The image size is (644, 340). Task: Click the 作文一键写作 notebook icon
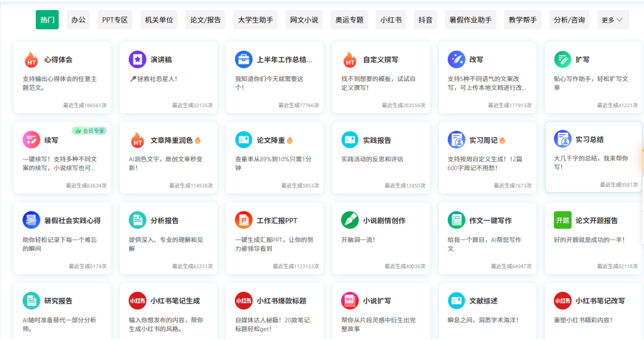[x=456, y=220]
